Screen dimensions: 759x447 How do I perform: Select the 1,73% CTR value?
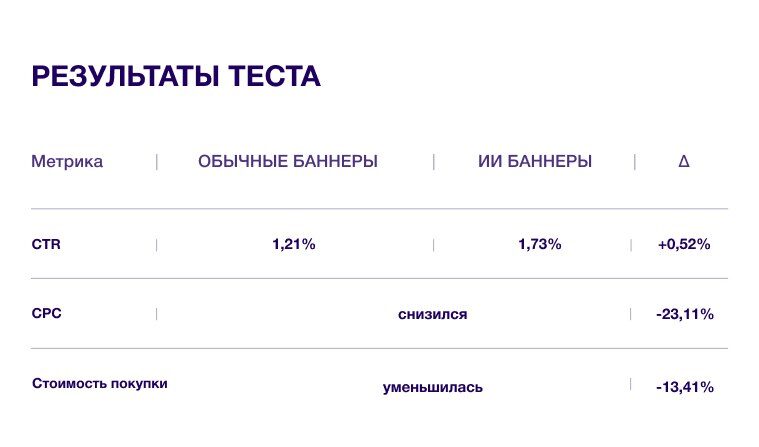click(540, 244)
